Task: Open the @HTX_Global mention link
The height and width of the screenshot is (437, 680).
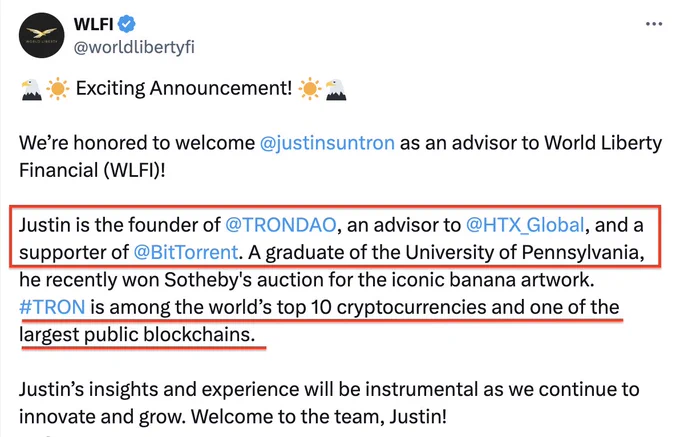Action: (525, 225)
